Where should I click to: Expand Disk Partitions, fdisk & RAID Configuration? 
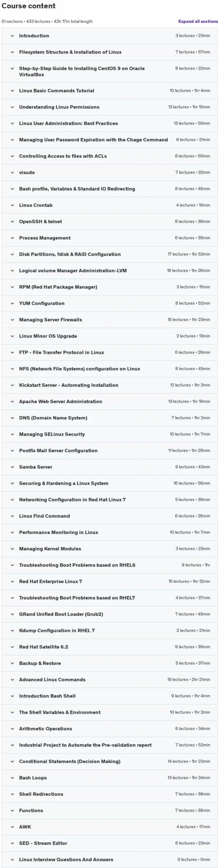coord(110,254)
